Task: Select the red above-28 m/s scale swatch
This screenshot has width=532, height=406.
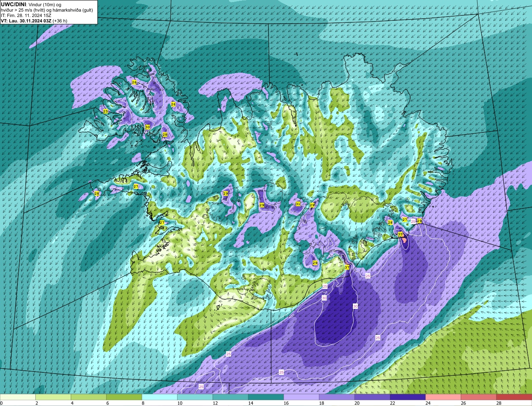Action: (514, 397)
